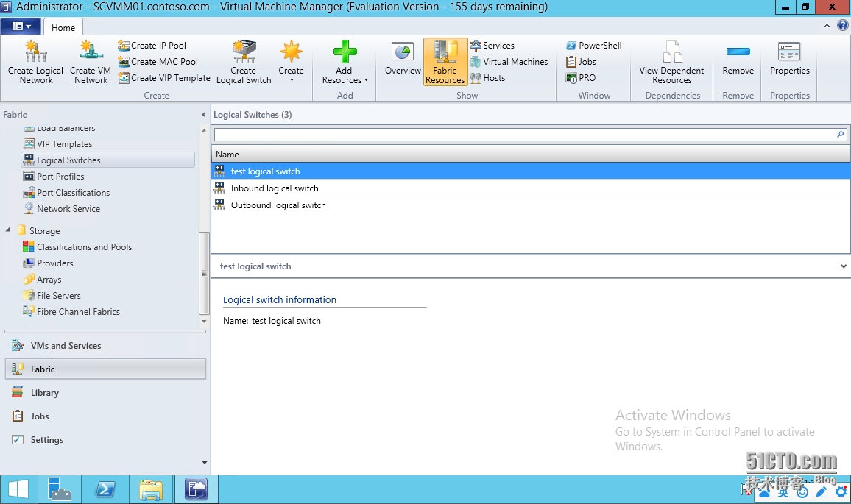Click the search magnifier icon
This screenshot has height=504, width=851.
tap(841, 134)
